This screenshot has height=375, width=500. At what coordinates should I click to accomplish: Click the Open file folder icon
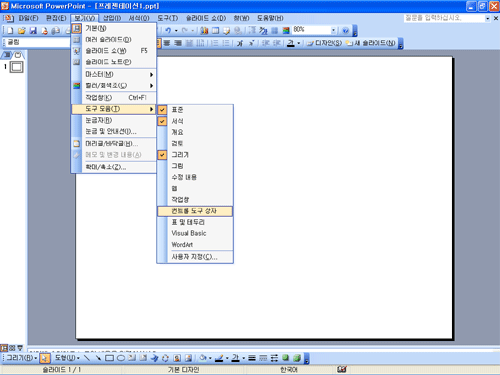[22, 31]
